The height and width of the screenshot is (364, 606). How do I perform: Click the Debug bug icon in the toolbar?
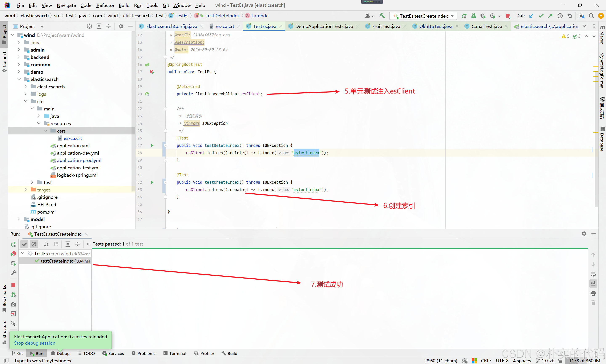(473, 16)
